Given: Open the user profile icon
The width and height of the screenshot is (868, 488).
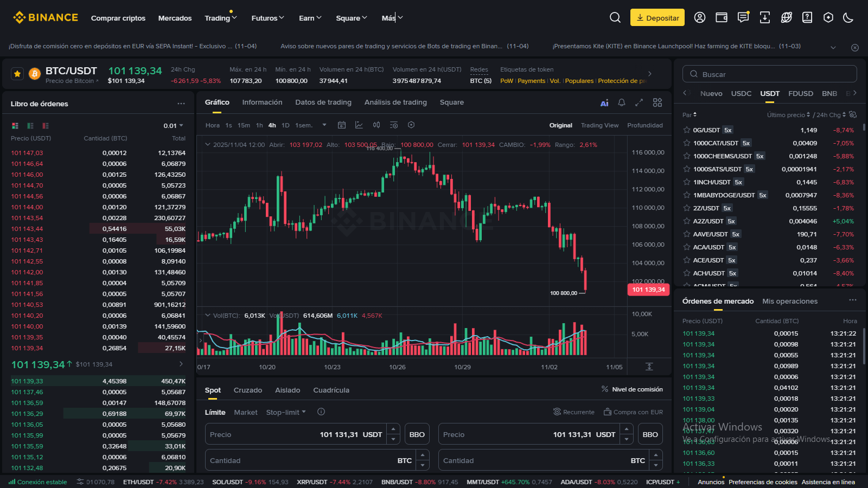Looking at the screenshot, I should [700, 18].
